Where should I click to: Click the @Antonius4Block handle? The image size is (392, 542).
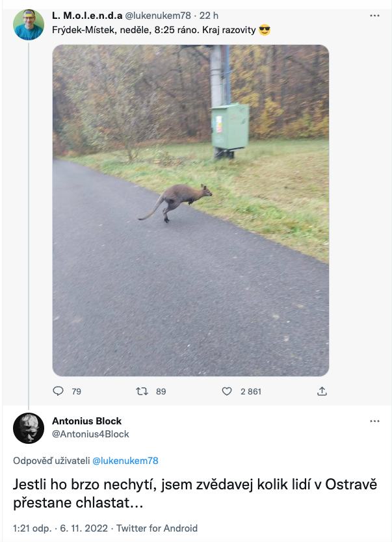pyautogui.click(x=90, y=434)
